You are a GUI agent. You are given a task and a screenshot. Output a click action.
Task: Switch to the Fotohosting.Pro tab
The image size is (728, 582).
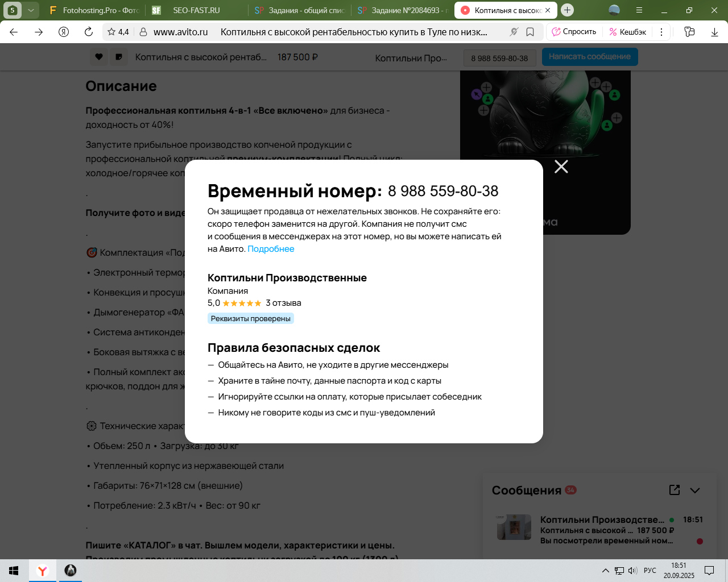[x=94, y=10]
